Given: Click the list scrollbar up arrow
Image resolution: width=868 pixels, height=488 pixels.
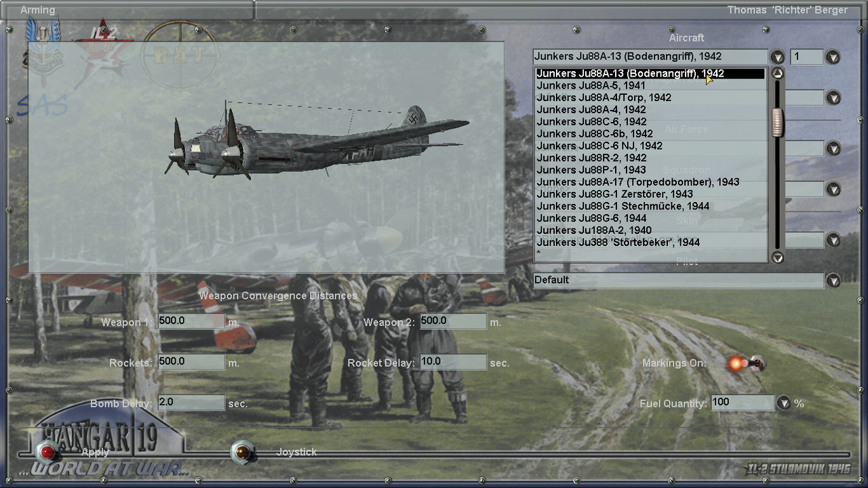Looking at the screenshot, I should pyautogui.click(x=778, y=73).
